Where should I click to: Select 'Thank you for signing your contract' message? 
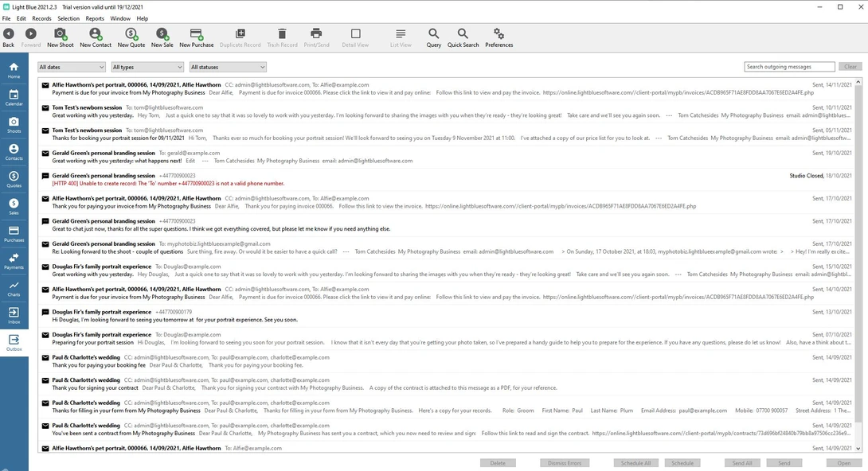point(446,384)
